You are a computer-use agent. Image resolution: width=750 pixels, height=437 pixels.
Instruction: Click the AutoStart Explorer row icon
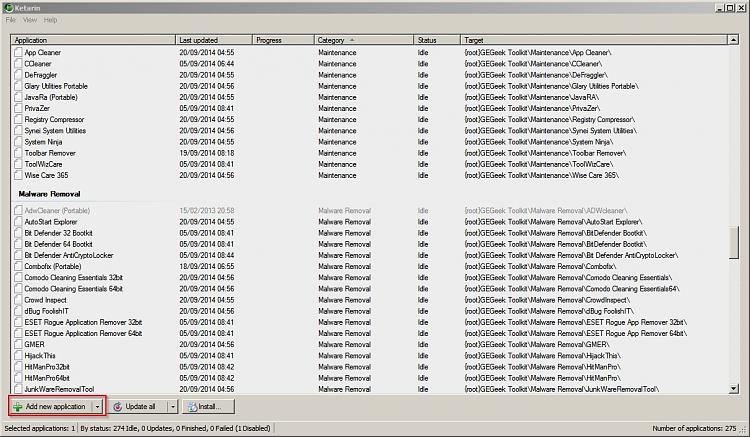(x=18, y=221)
